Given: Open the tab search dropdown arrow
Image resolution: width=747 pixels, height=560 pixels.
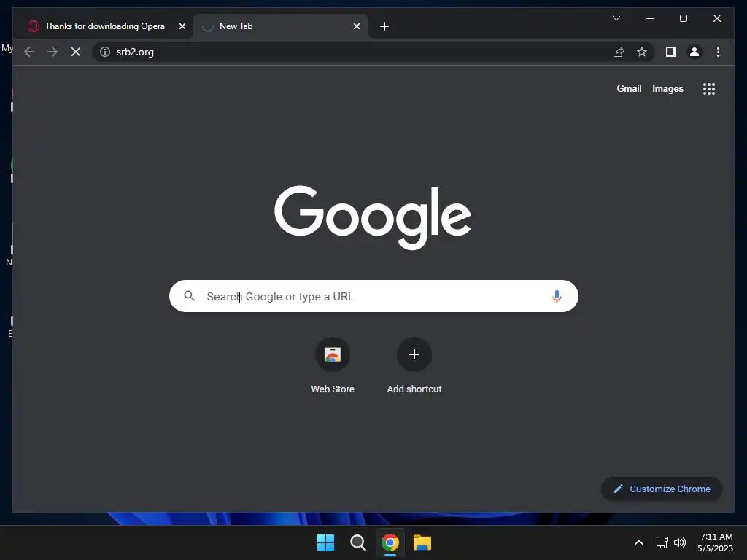Looking at the screenshot, I should [616, 18].
